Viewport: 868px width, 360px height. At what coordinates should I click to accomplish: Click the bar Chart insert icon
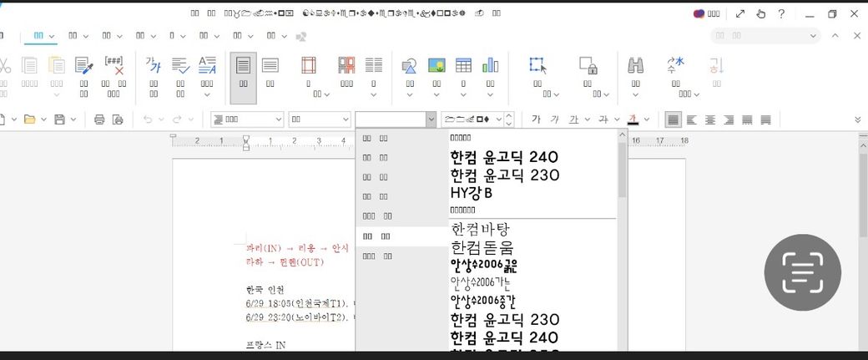(490, 65)
